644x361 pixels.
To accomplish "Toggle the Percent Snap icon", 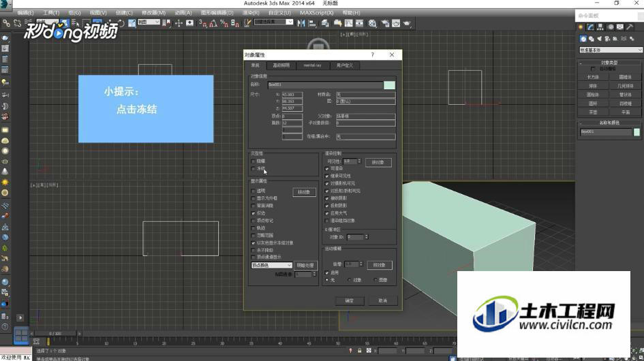I will (224, 23).
